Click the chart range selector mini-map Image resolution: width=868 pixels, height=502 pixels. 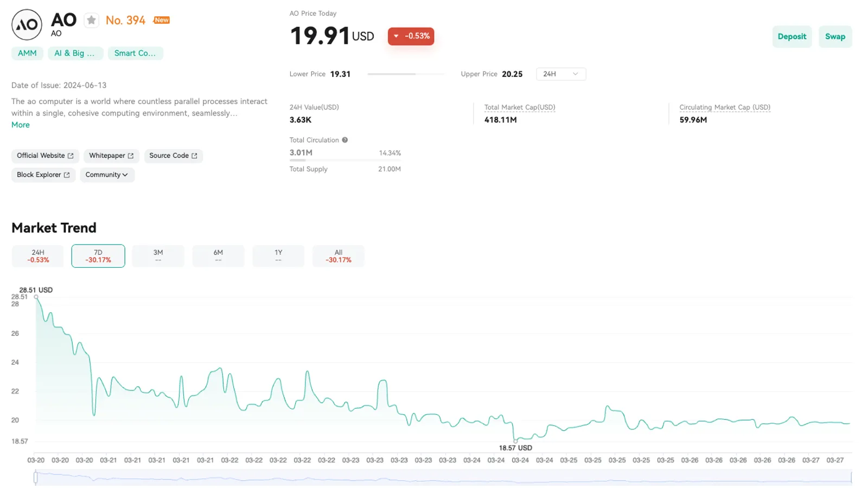point(443,477)
